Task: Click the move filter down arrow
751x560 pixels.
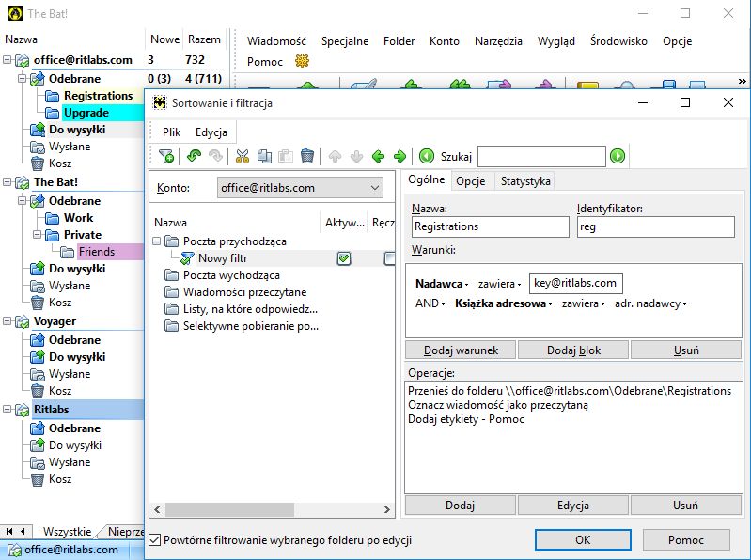Action: click(x=357, y=157)
